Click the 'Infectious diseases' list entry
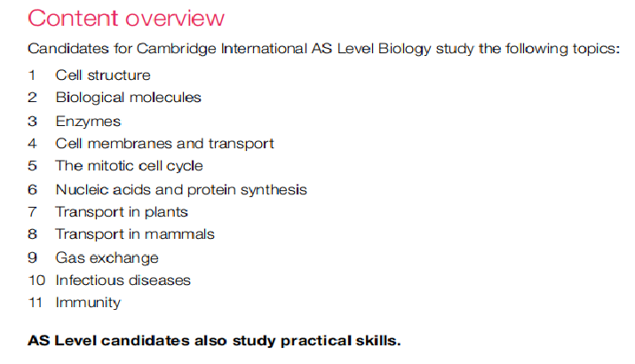Screen dimensions: 635x364 (x=123, y=281)
